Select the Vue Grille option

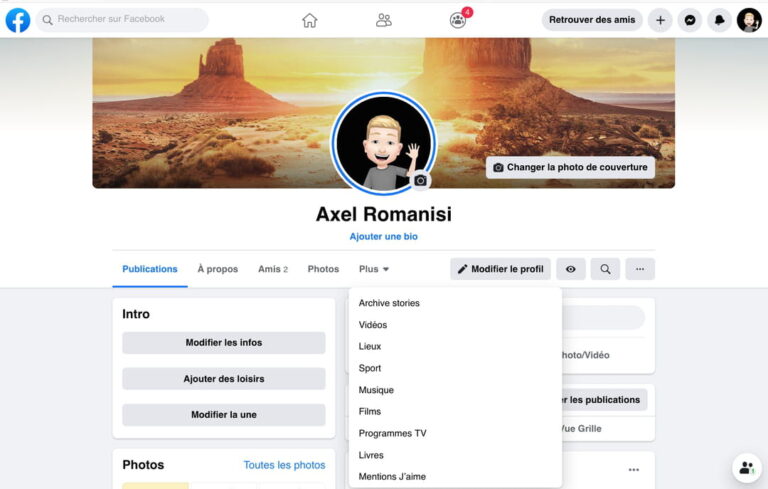(x=582, y=429)
